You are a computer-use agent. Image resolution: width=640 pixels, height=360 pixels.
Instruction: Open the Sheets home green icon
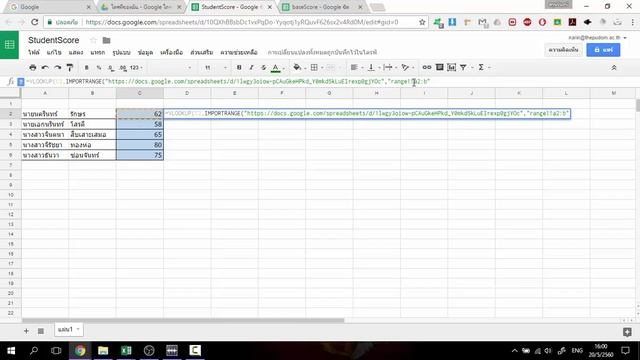click(9, 45)
